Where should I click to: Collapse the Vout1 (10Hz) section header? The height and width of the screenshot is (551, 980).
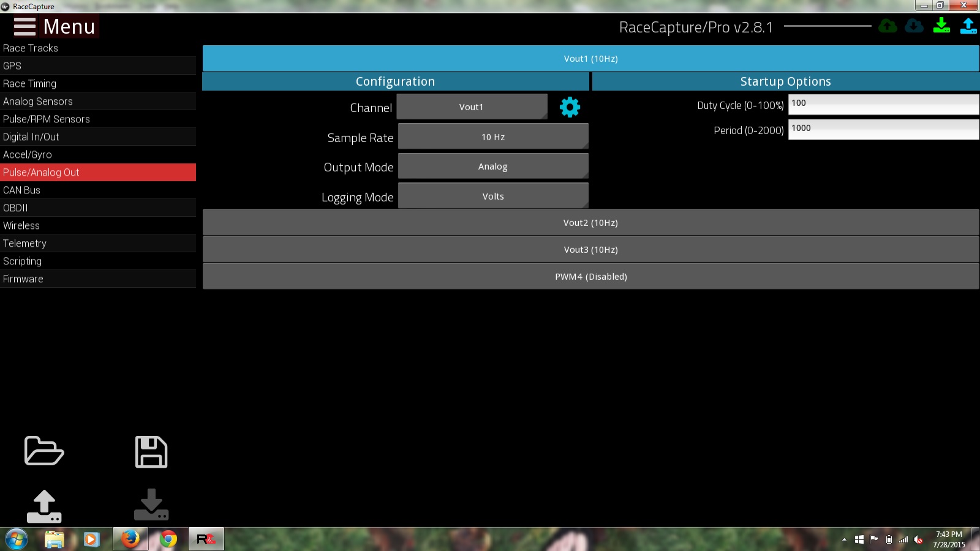point(590,59)
